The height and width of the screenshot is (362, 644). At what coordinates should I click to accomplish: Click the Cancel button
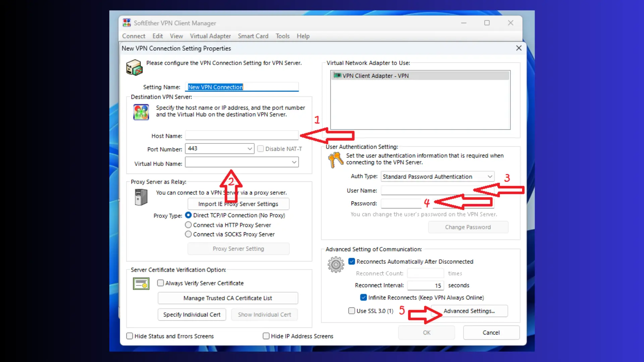[491, 333]
